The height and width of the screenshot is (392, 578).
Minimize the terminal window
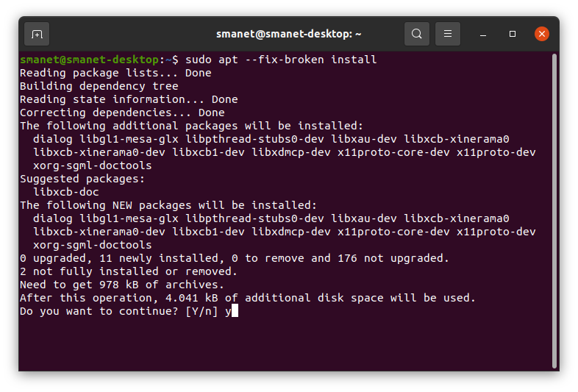point(483,35)
